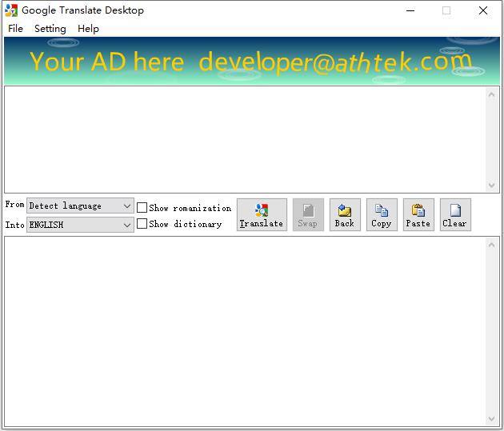The height and width of the screenshot is (431, 504).
Task: Click the output box scrollbar up arrow
Action: pyautogui.click(x=492, y=245)
